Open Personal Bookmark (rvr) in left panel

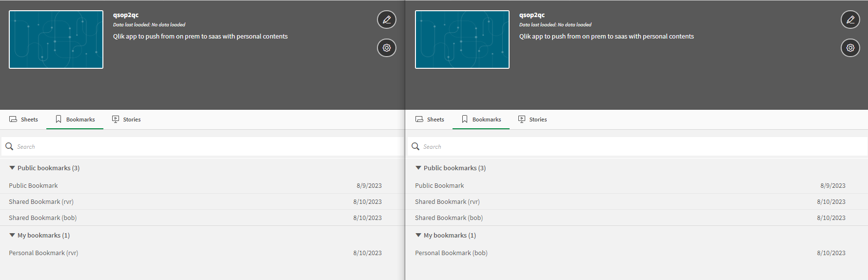195,253
